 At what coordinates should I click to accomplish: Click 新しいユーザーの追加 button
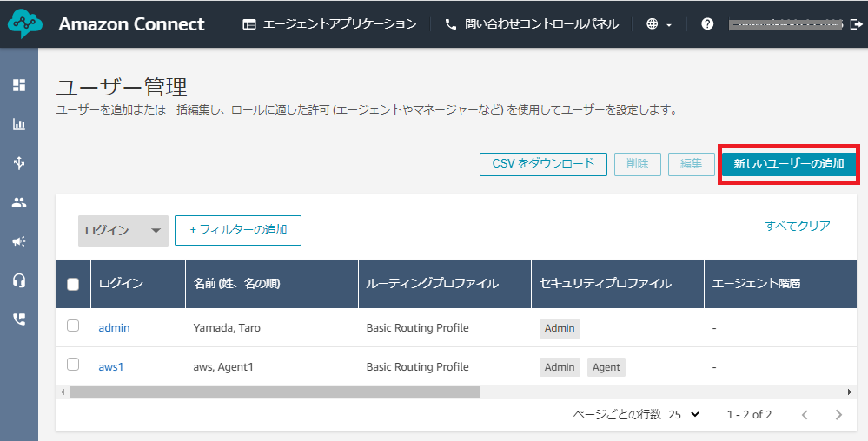tap(789, 164)
